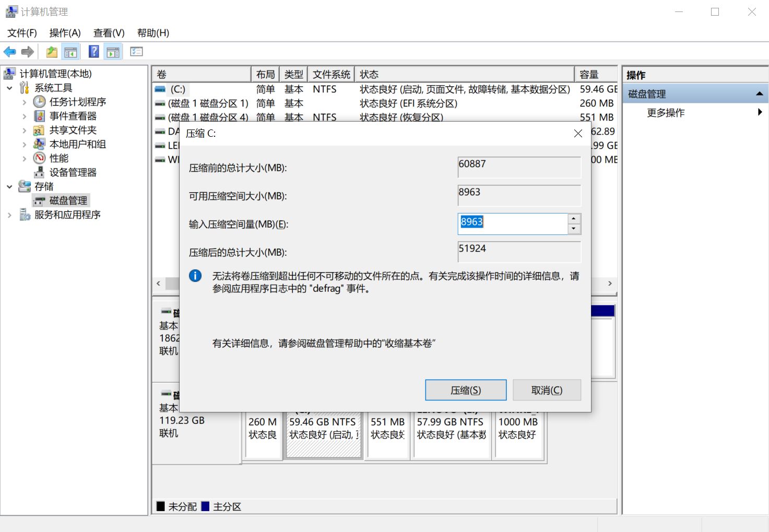Expand the 服务和应用程序 tree node

9,214
